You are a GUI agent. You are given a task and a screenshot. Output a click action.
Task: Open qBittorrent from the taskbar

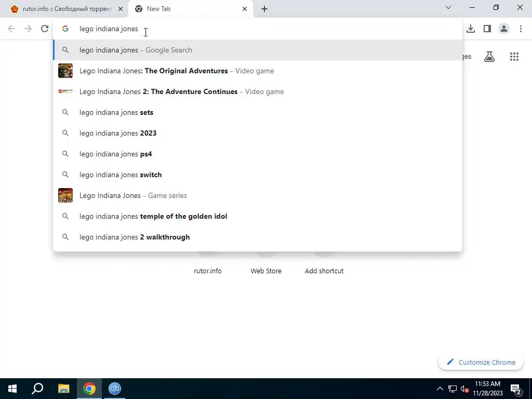[x=115, y=389]
